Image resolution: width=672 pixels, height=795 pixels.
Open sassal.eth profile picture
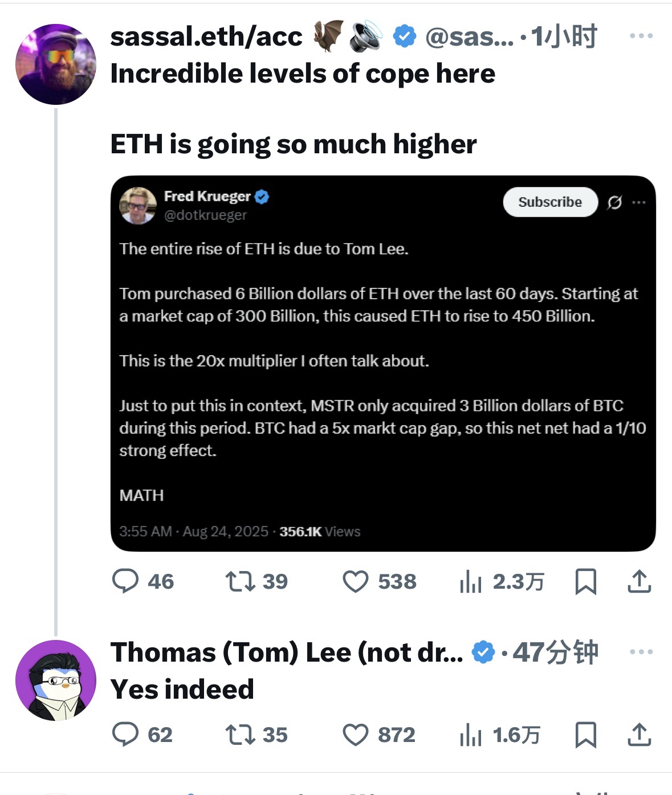click(56, 64)
